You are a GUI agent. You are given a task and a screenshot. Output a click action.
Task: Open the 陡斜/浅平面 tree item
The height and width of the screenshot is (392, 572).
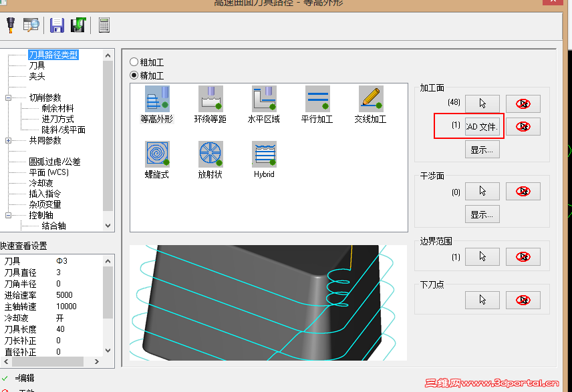pos(63,130)
